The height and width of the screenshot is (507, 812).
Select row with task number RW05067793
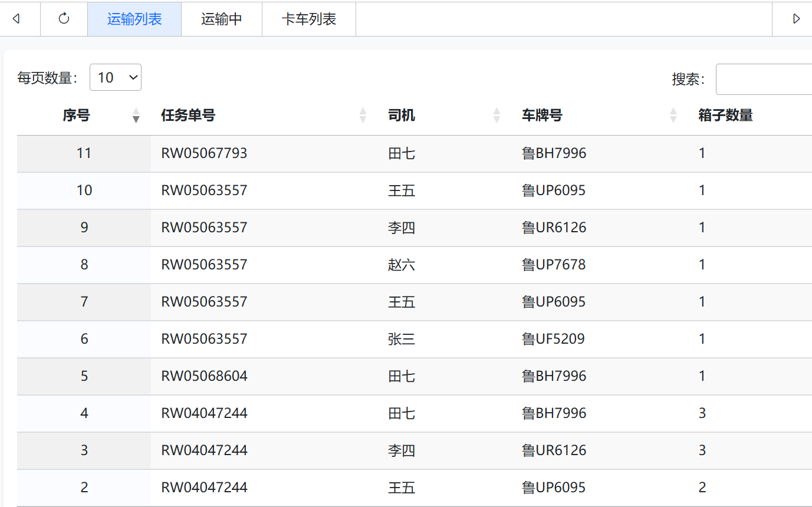(x=415, y=153)
